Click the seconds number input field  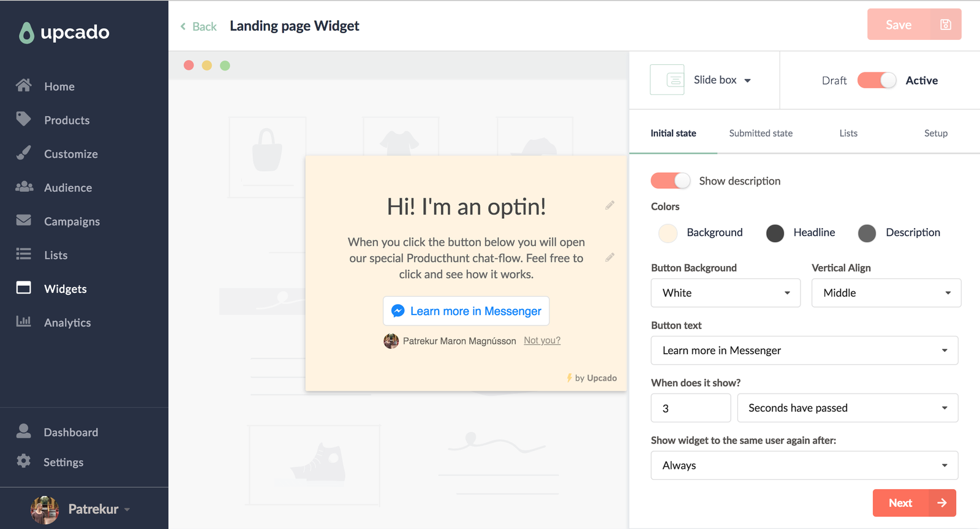691,408
